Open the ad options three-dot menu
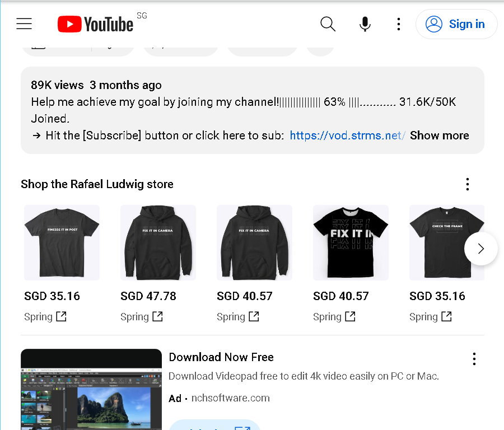 pos(474,359)
